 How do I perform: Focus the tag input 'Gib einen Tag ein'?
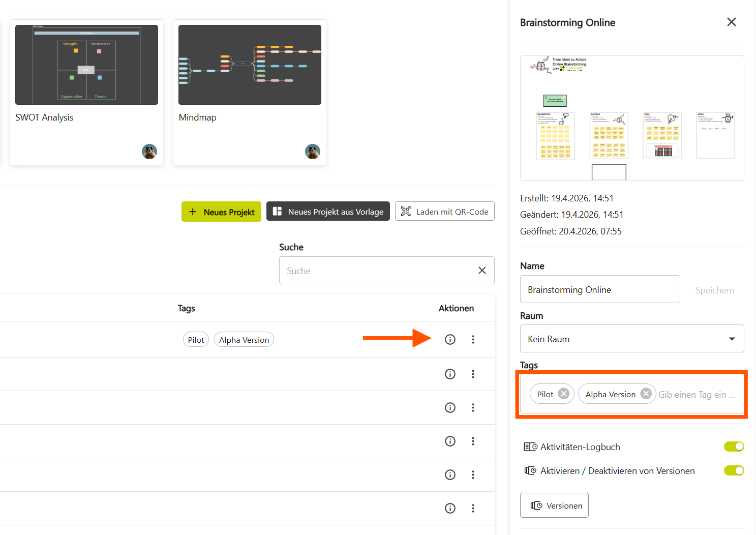click(697, 394)
